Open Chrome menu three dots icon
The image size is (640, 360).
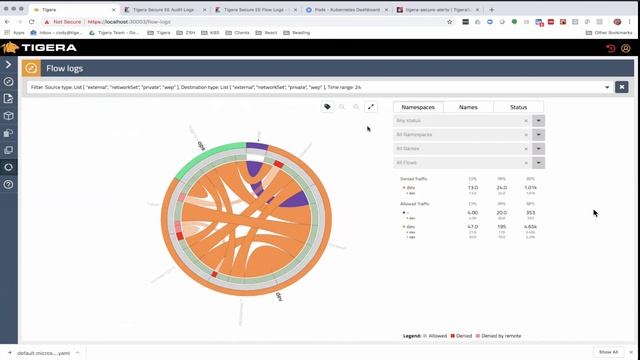630,22
